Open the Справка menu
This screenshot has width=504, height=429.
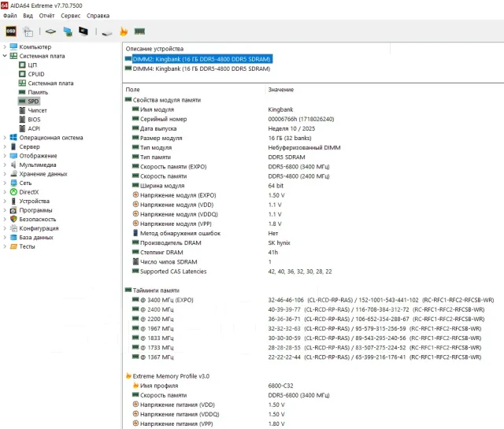coord(98,16)
